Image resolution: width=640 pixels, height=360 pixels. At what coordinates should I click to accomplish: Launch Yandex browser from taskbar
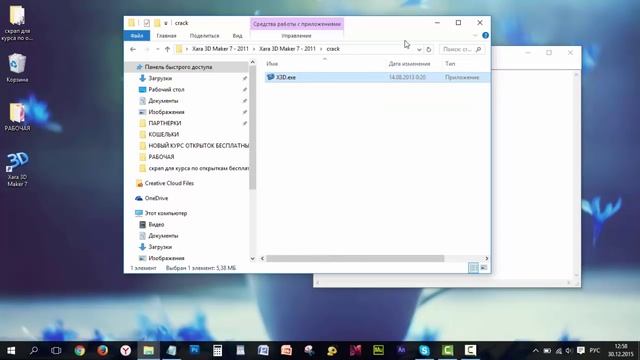(x=125, y=350)
